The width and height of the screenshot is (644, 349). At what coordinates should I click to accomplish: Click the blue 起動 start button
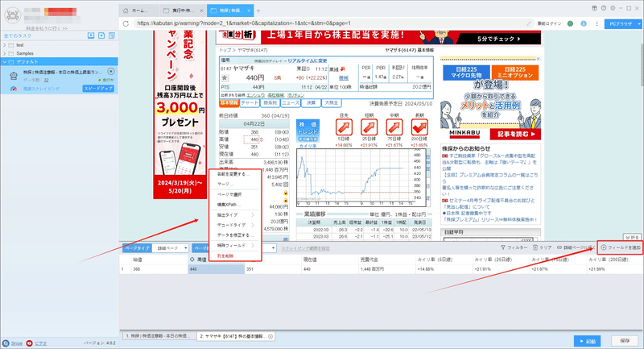coord(588,341)
